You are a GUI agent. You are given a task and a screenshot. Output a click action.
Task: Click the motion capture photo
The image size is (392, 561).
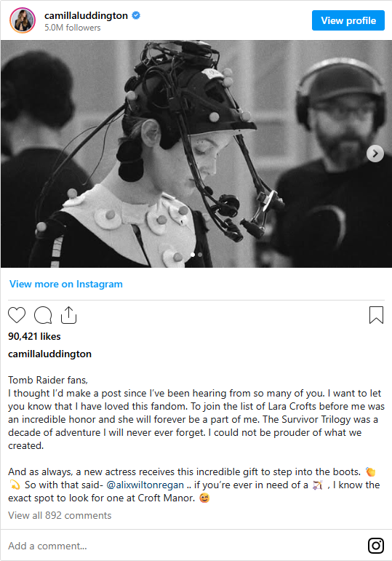[196, 154]
